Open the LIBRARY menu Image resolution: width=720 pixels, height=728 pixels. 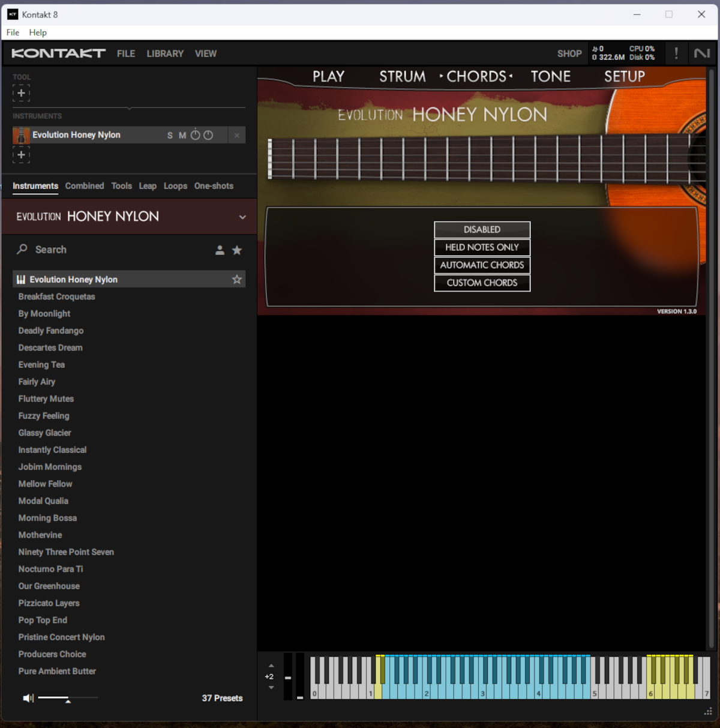tap(165, 53)
